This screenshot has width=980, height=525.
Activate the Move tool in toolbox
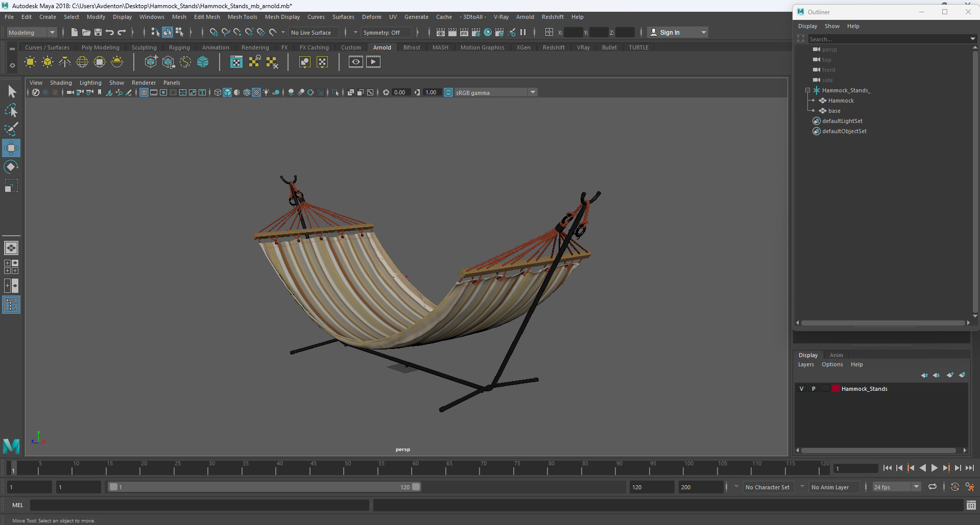click(x=11, y=148)
